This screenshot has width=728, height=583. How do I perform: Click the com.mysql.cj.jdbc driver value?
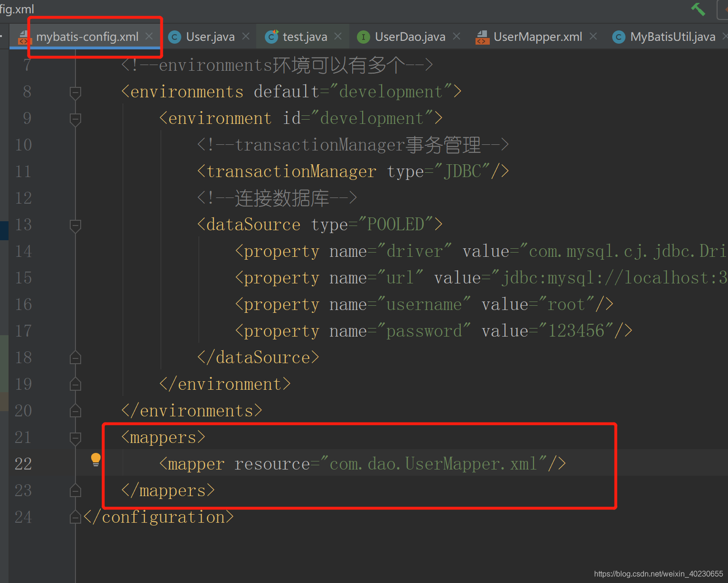pyautogui.click(x=624, y=251)
